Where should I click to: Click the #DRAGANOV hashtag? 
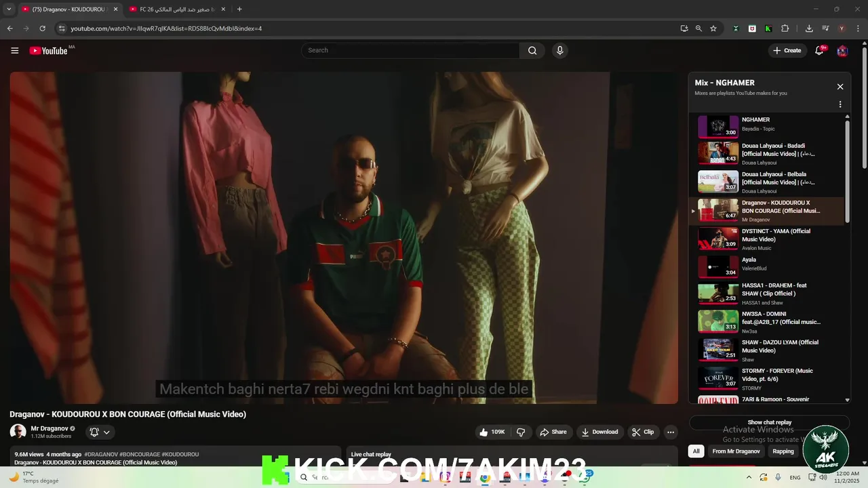click(x=101, y=454)
